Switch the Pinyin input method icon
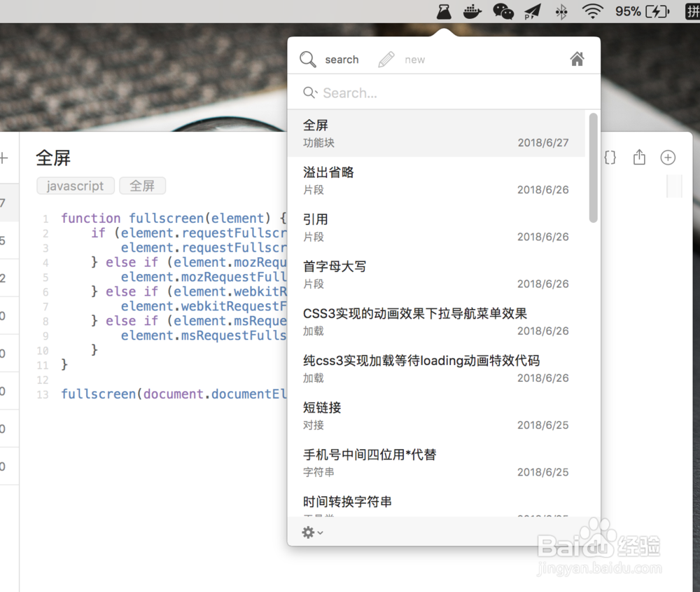 (x=692, y=11)
